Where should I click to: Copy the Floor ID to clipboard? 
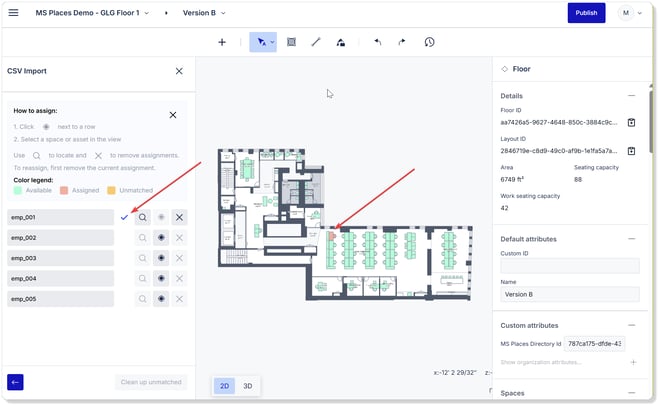[x=631, y=122]
